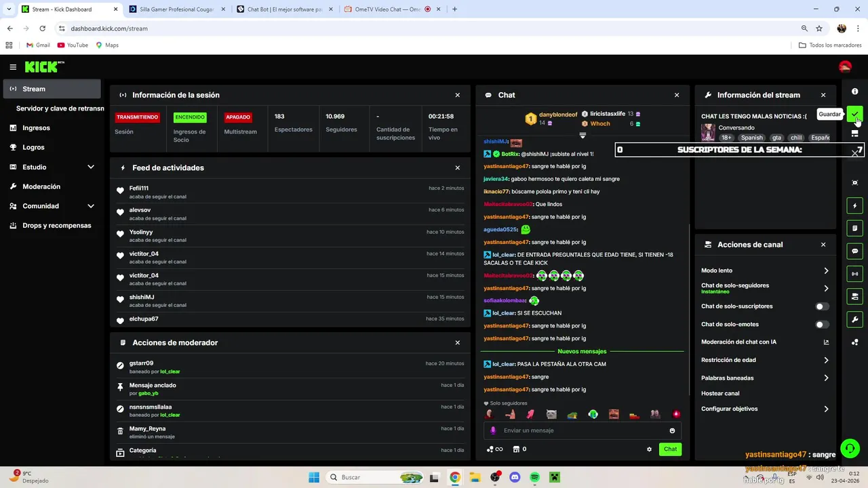Open chat settings gear icon
This screenshot has height=488, width=868.
pyautogui.click(x=649, y=449)
